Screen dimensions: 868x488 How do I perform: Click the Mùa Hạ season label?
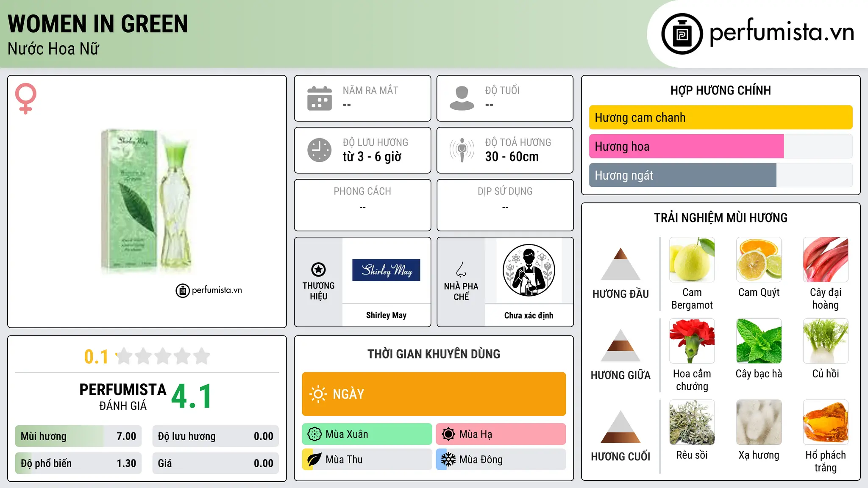(x=476, y=434)
